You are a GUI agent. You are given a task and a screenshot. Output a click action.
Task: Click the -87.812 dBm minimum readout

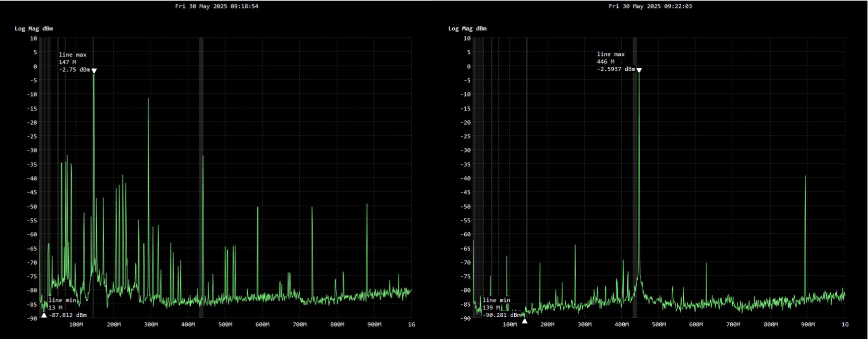pos(67,315)
